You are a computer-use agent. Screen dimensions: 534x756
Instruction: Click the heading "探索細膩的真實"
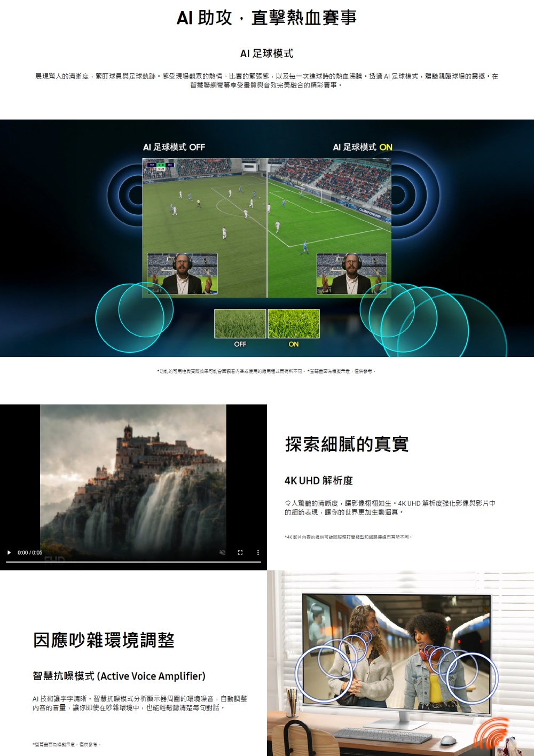tap(347, 444)
